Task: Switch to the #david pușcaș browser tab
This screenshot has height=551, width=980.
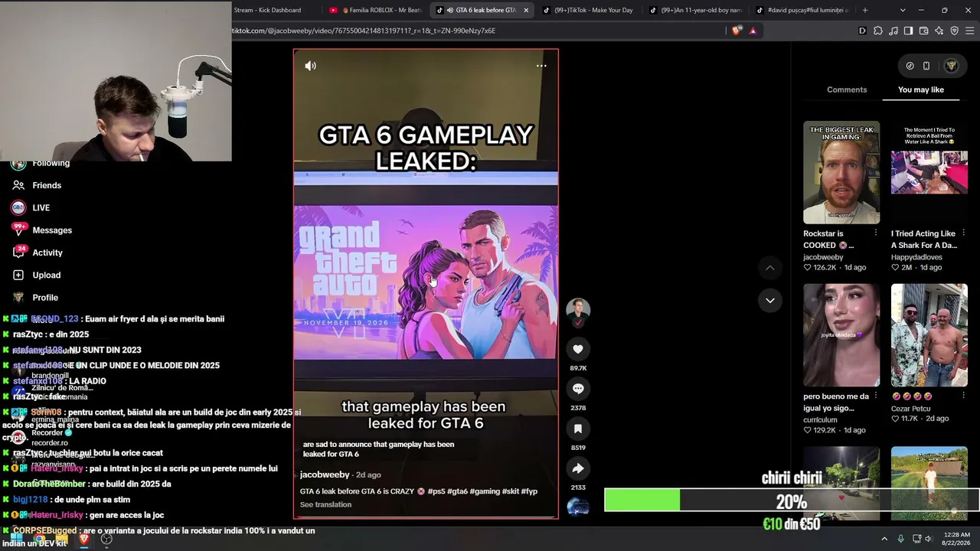Action: coord(802,10)
